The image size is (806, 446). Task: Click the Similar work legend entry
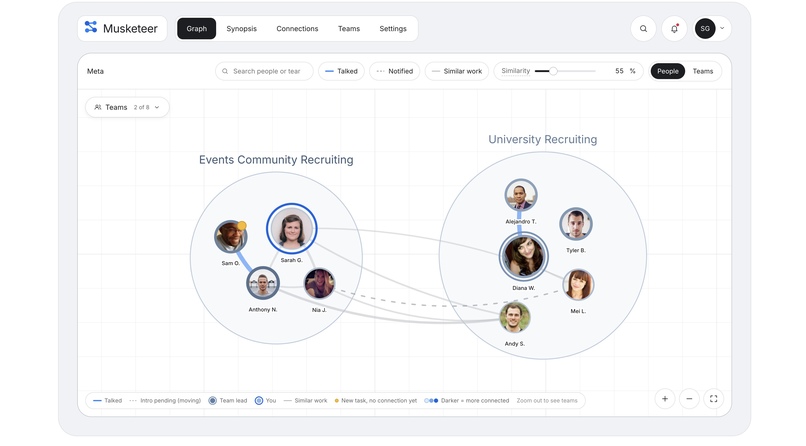(x=305, y=401)
